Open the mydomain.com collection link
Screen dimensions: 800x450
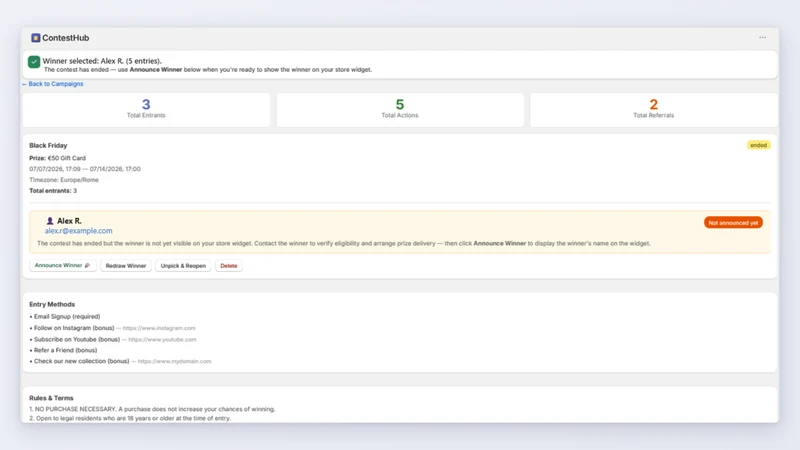[x=174, y=361]
